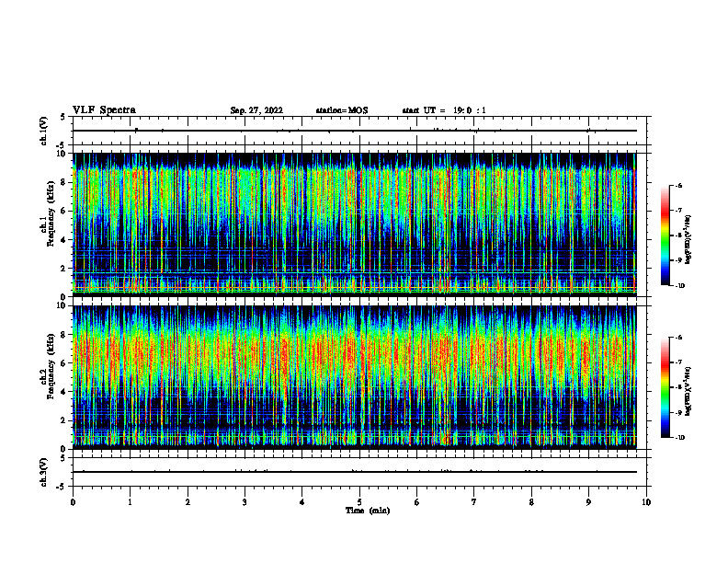This screenshot has height=563, width=728.
Task: Click time axis tick label "1"
Action: [131, 502]
